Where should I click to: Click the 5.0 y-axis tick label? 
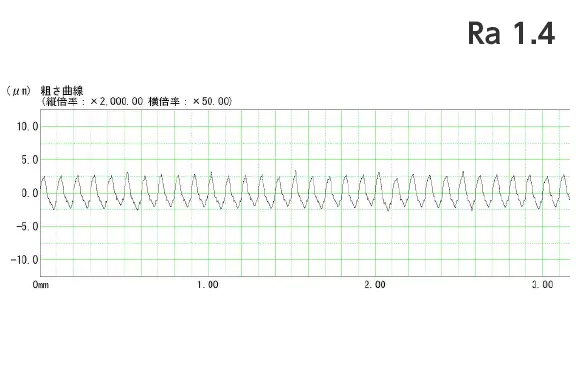coord(30,160)
